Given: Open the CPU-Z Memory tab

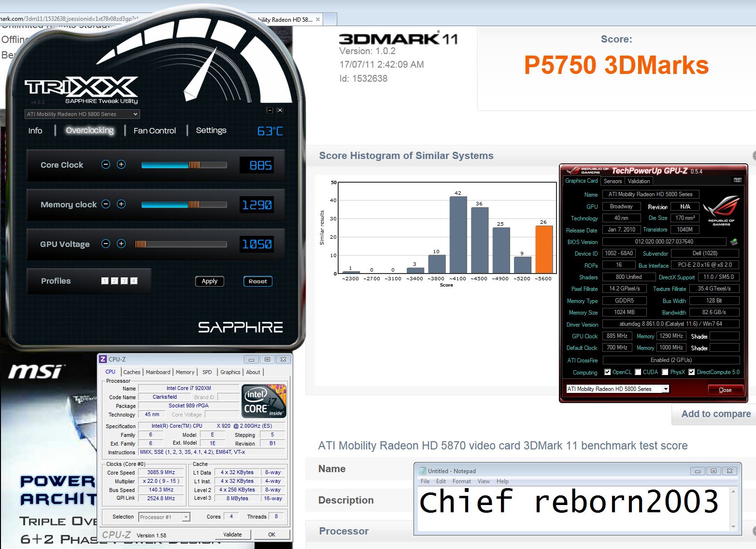Looking at the screenshot, I should click(185, 372).
